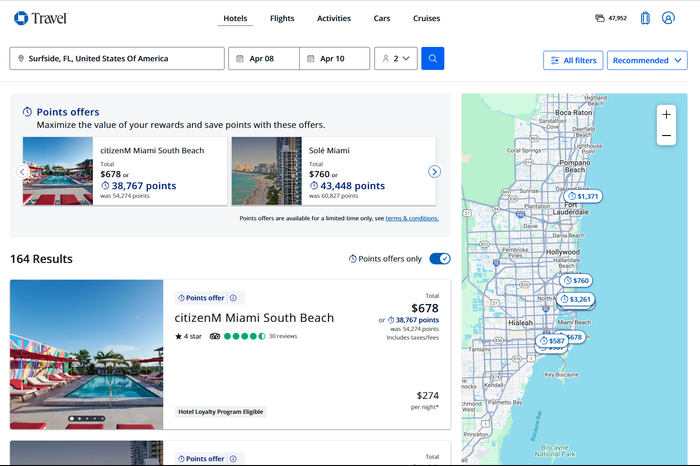700x466 pixels.
Task: Click the Chase Travel logo
Action: pyautogui.click(x=41, y=18)
